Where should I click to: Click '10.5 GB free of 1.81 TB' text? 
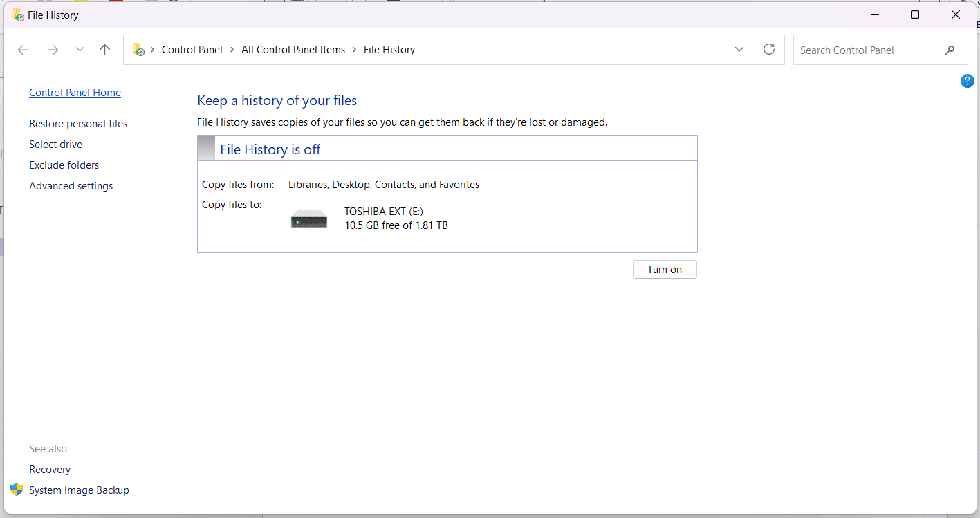(x=396, y=225)
